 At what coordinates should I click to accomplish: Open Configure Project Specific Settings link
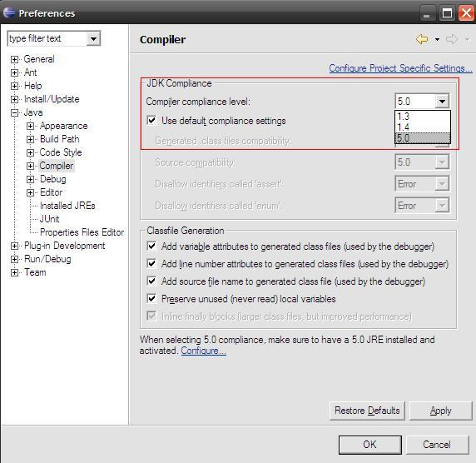[x=401, y=68]
